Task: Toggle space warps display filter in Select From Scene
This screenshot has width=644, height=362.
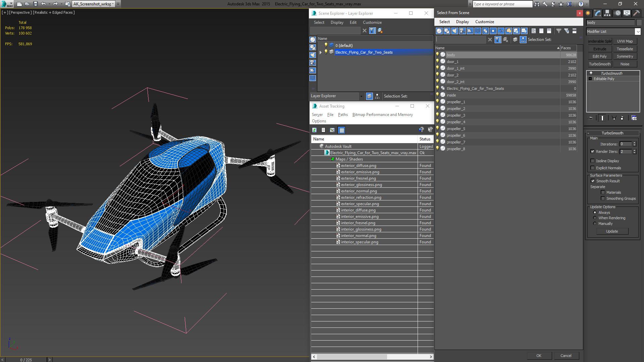Action: point(478,31)
